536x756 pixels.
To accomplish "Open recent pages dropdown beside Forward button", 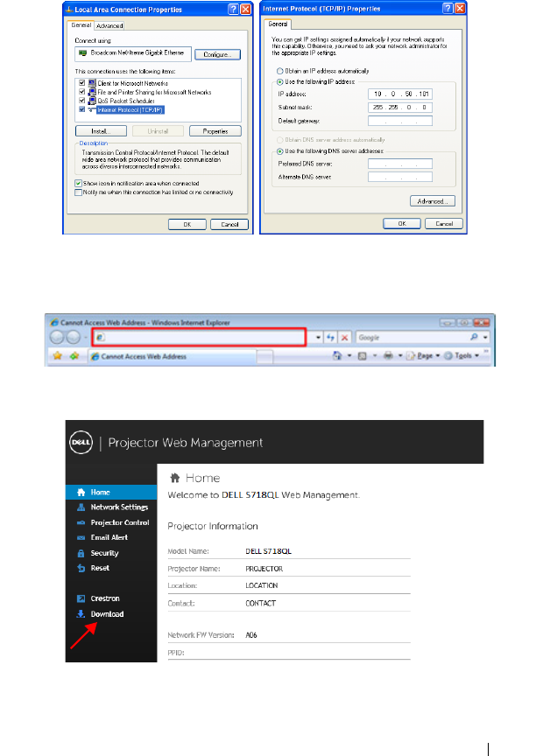I will pyautogui.click(x=86, y=338).
